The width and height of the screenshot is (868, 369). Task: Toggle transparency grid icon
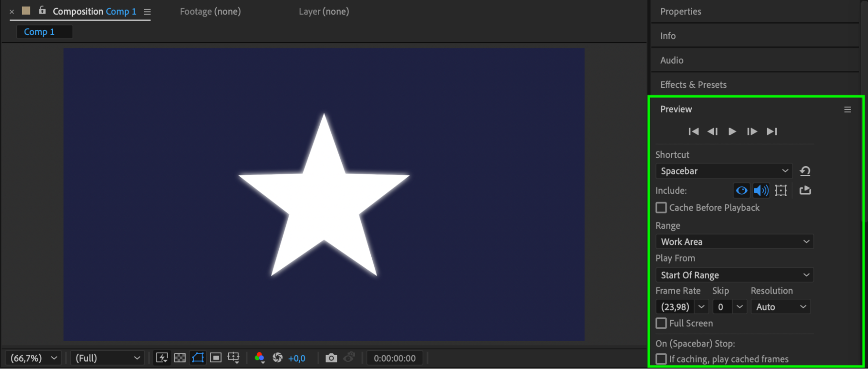click(x=180, y=358)
